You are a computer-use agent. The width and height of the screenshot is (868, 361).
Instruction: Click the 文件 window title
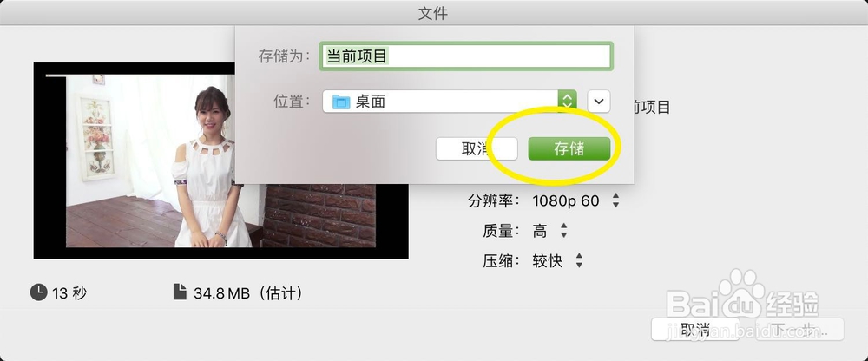[433, 13]
